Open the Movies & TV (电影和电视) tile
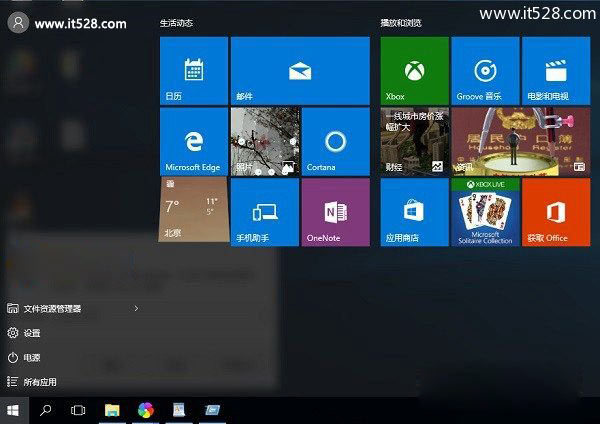The height and width of the screenshot is (424, 600). (556, 71)
